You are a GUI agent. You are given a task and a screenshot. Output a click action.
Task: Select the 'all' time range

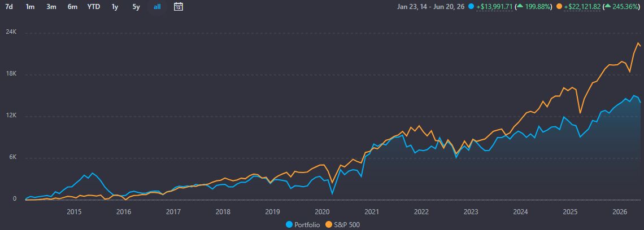(157, 7)
